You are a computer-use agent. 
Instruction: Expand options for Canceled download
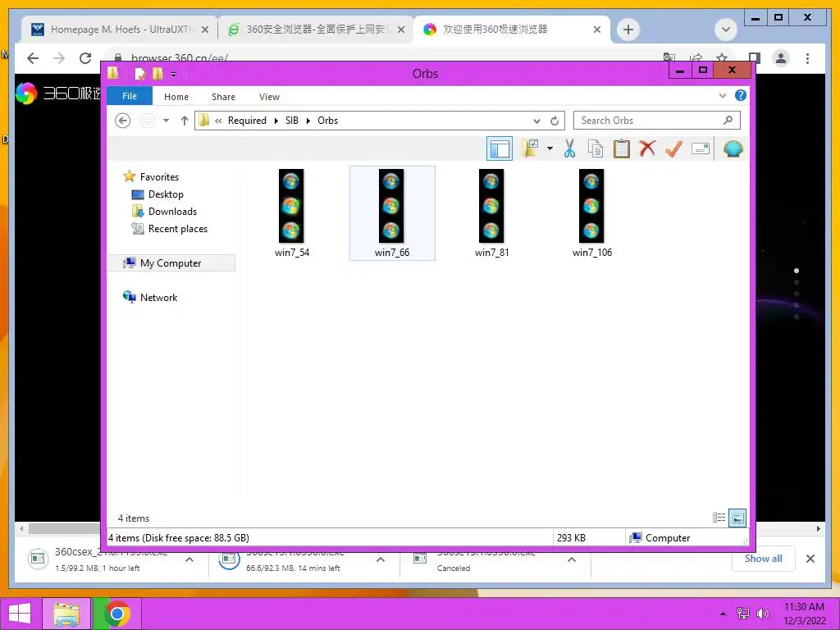coord(572,559)
